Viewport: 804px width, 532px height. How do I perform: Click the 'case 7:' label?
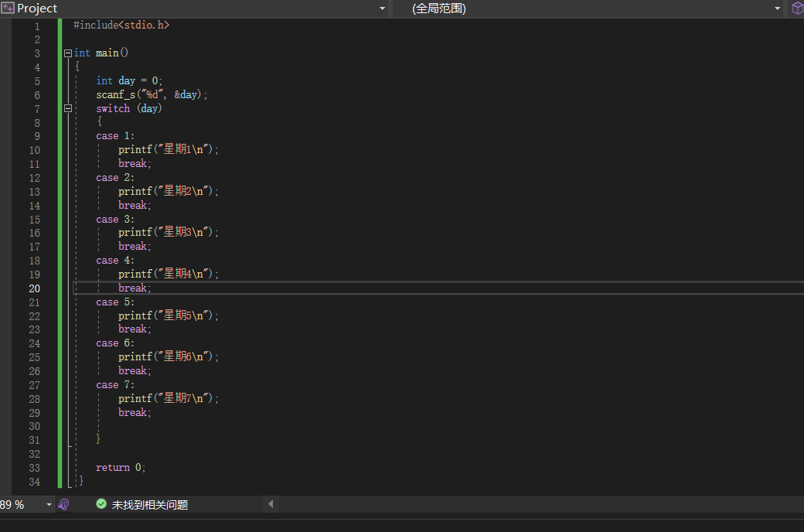pyautogui.click(x=115, y=385)
